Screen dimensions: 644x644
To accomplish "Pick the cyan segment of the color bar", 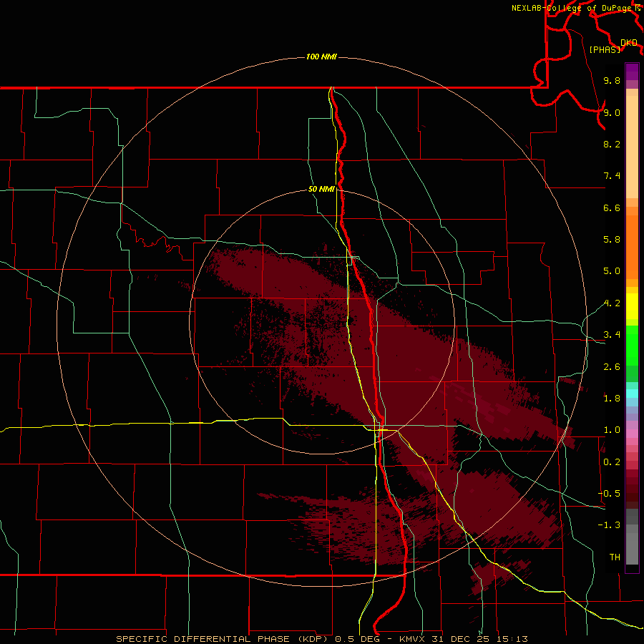I will (632, 394).
